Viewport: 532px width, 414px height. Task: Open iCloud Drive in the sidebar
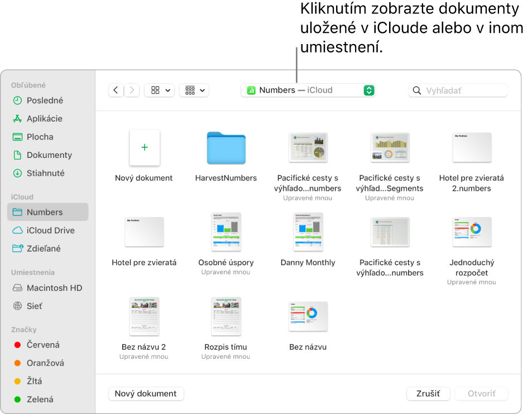48,230
